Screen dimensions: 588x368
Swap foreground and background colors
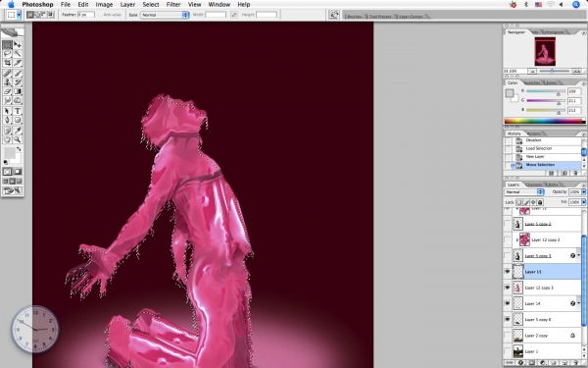(19, 149)
